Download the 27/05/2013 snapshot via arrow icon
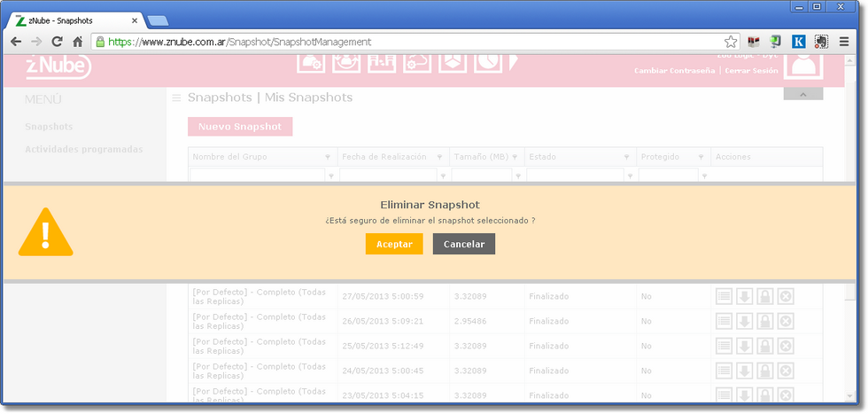Screen dimensions: 868x414 tap(744, 296)
